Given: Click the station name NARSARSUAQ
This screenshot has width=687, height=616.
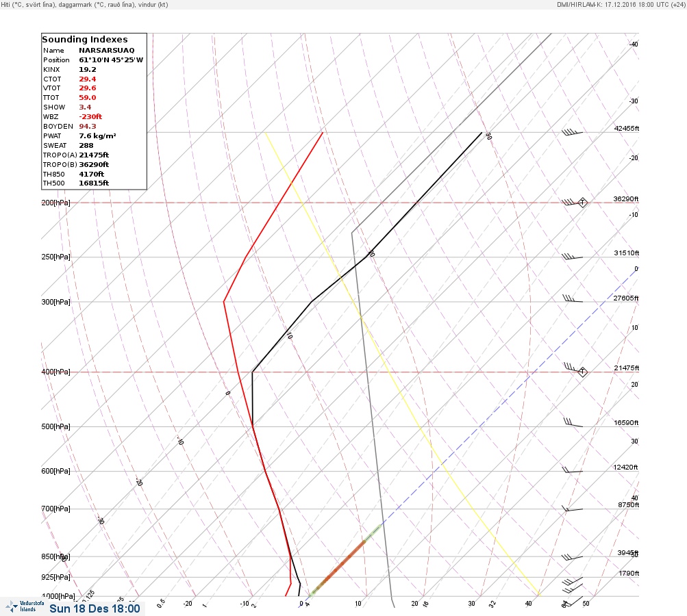Looking at the screenshot, I should pyautogui.click(x=106, y=51).
